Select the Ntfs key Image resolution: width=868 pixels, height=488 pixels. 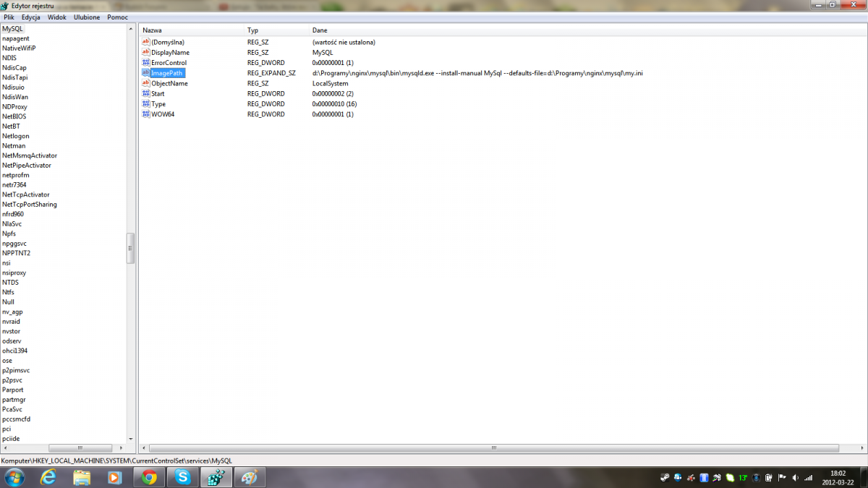pos(9,292)
